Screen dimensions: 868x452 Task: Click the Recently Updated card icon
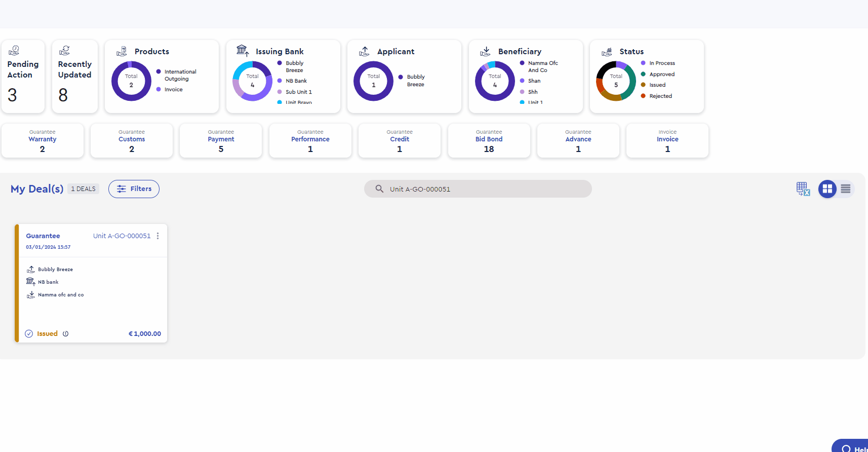click(x=65, y=50)
